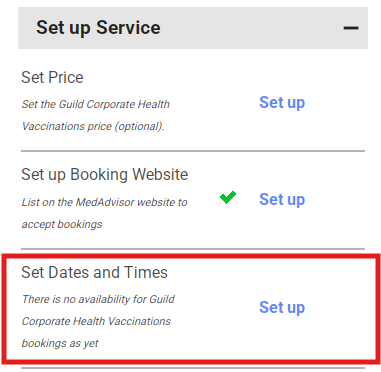Click the "Set up Service" header title
The width and height of the screenshot is (381, 372).
[98, 28]
